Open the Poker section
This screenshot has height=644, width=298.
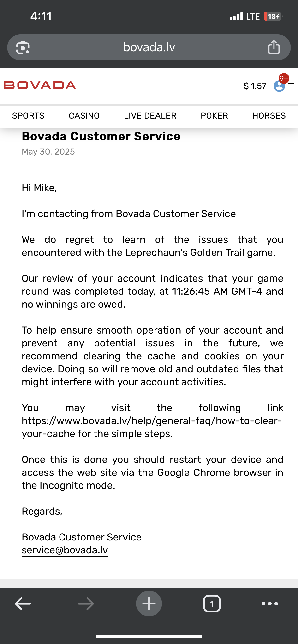pos(214,116)
